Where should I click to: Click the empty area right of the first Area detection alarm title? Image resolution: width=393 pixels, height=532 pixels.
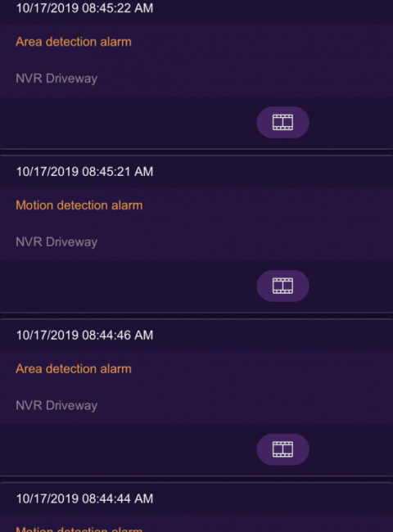(262, 42)
